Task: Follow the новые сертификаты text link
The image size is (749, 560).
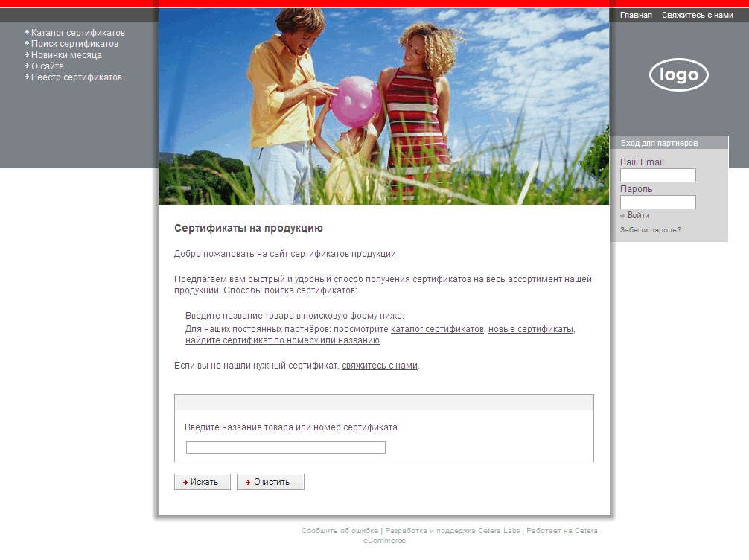Action: 530,328
